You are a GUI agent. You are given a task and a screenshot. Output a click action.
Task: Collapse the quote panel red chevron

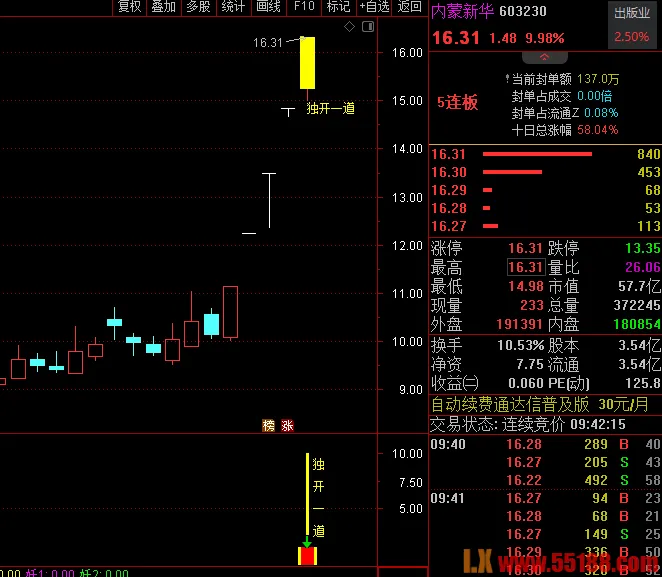click(544, 57)
